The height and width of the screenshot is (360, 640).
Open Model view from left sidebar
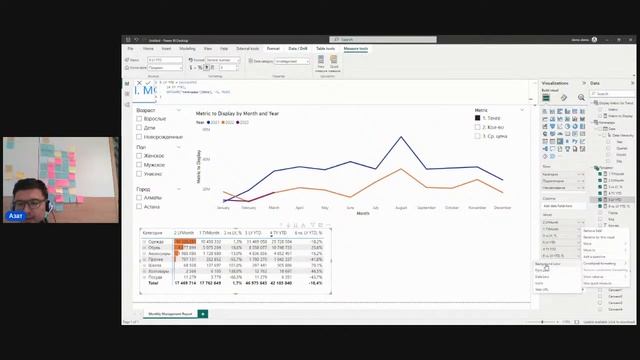pyautogui.click(x=127, y=104)
